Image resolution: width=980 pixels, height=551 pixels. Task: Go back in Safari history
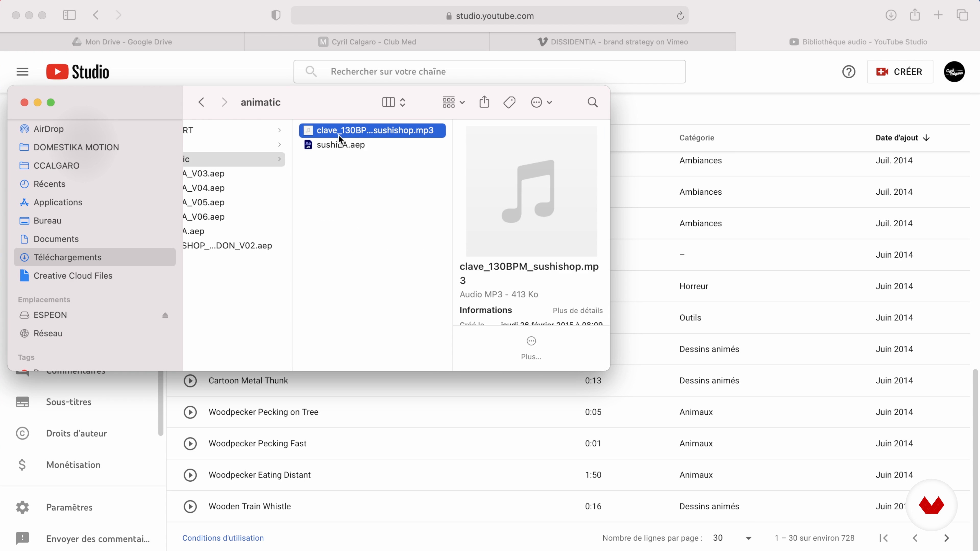pos(96,15)
